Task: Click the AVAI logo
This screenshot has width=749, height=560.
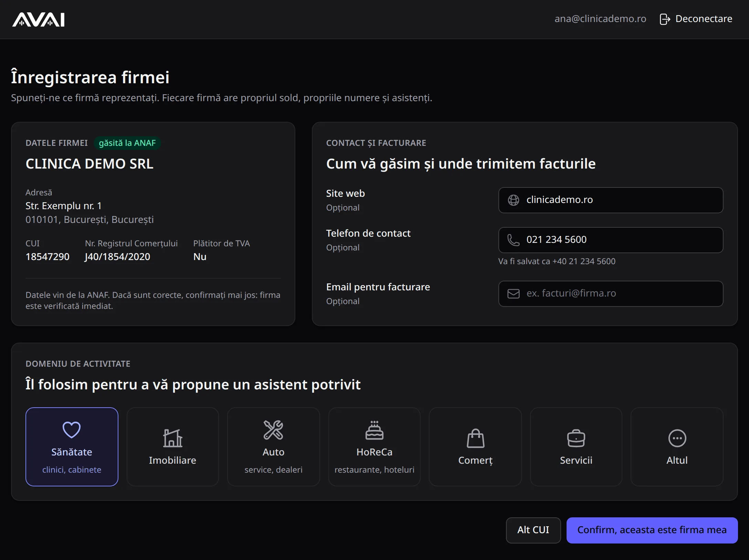Action: (38, 20)
